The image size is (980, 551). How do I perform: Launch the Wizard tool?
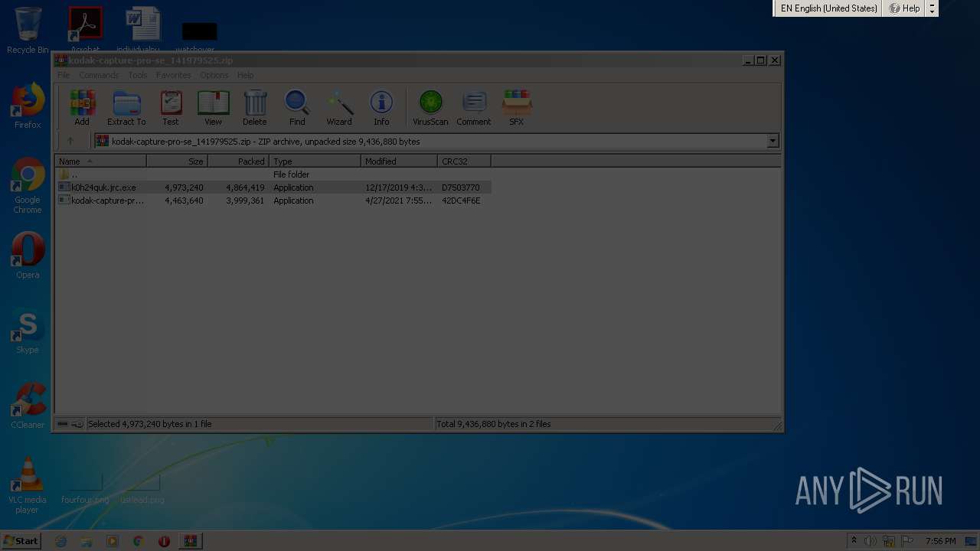[x=339, y=107]
